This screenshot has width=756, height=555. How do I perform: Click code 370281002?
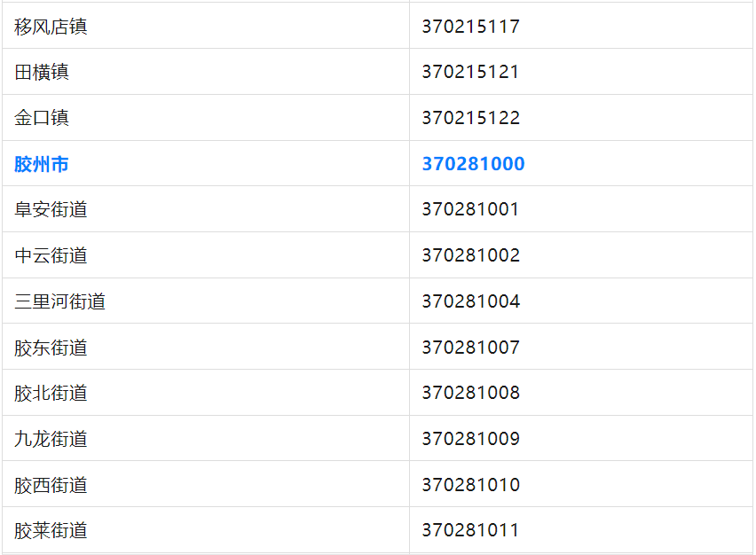tap(470, 256)
